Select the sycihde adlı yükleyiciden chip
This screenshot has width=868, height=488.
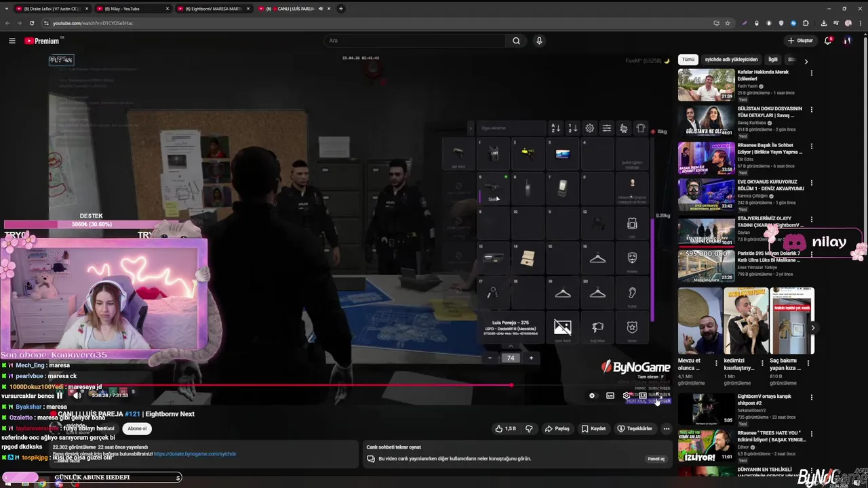731,60
